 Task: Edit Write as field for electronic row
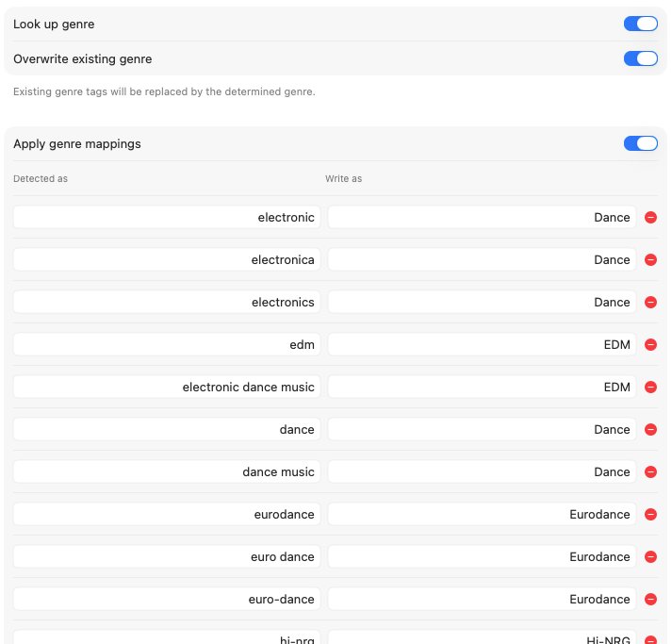[482, 218]
